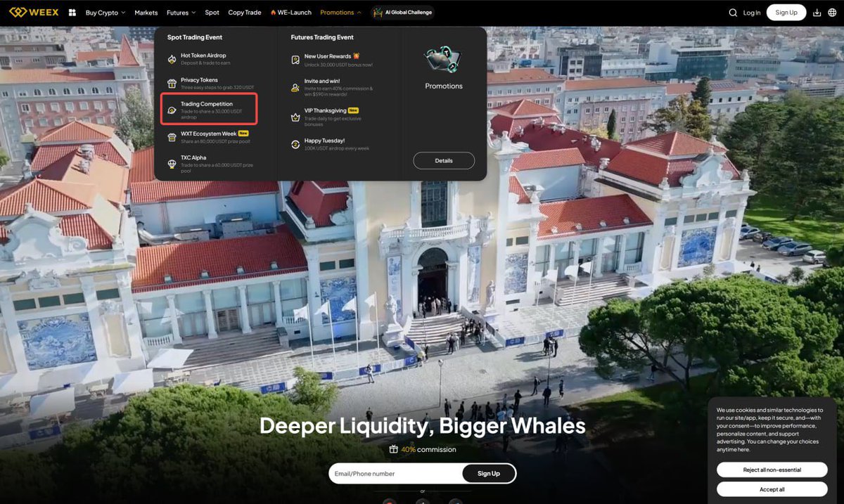Click the Details button in Promotions panel
The width and height of the screenshot is (844, 504).
coord(444,160)
